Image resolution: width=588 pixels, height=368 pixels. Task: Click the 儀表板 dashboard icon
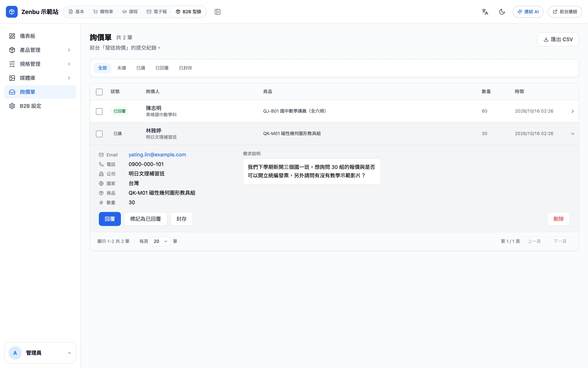coord(12,36)
